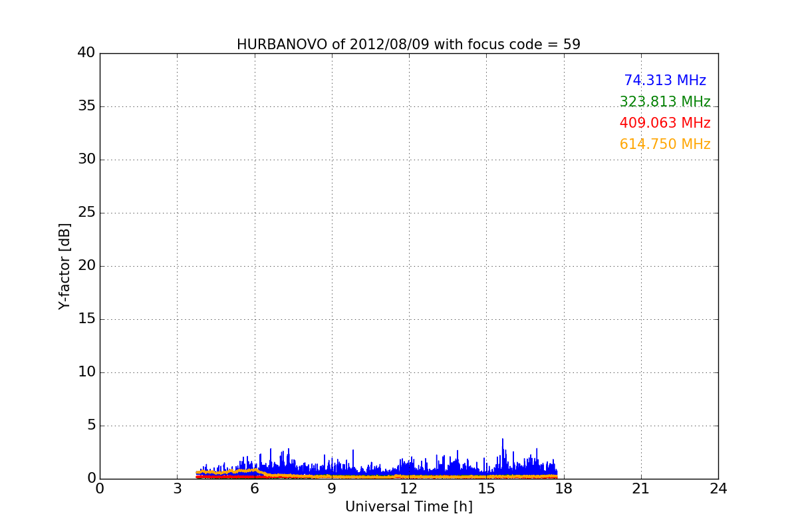Select the orange 614.750 MHz legend label

(665, 144)
